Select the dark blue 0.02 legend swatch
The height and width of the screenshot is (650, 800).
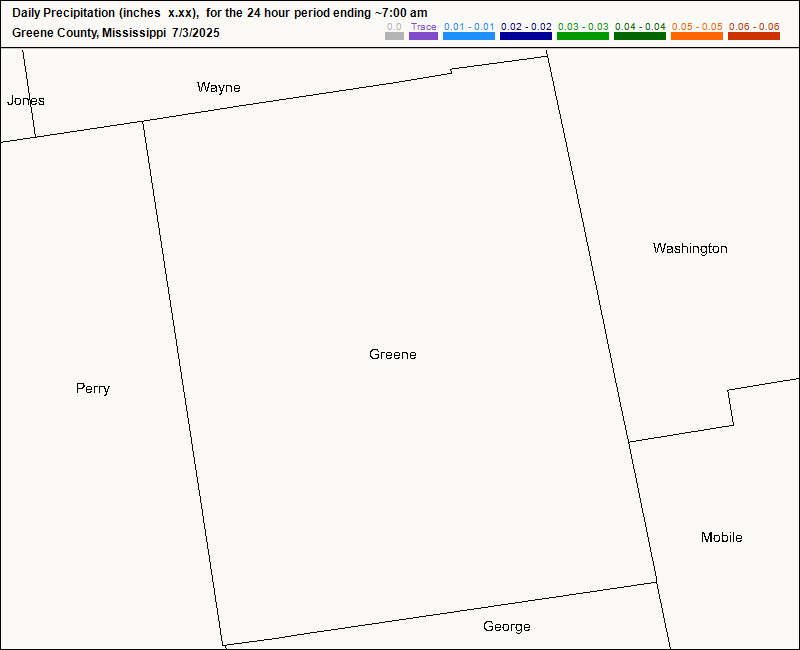pyautogui.click(x=526, y=36)
